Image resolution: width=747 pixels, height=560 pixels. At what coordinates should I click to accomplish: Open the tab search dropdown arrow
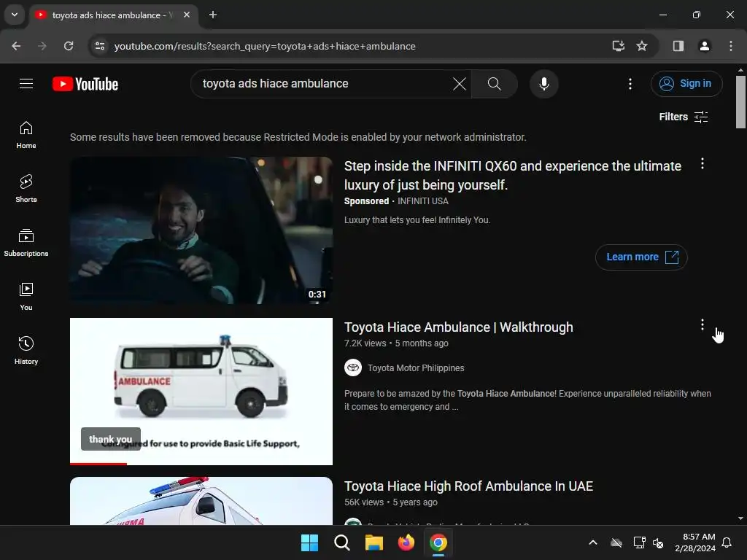coord(15,15)
